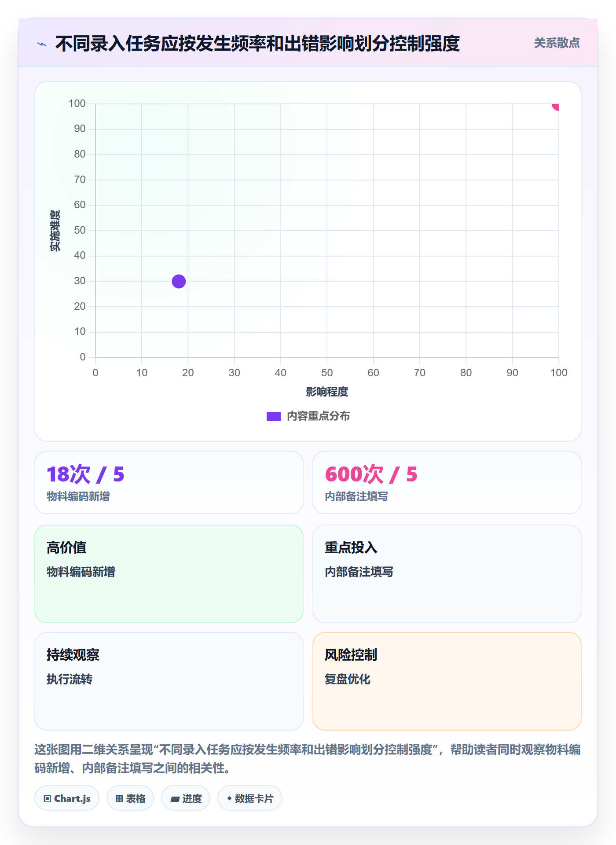Image resolution: width=616 pixels, height=845 pixels.
Task: Click the grid icon in the 表格 chip
Action: [120, 799]
